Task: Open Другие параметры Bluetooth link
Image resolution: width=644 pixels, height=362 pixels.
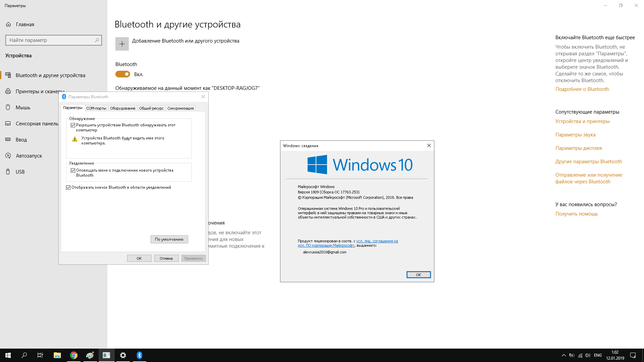Action: tap(588, 162)
